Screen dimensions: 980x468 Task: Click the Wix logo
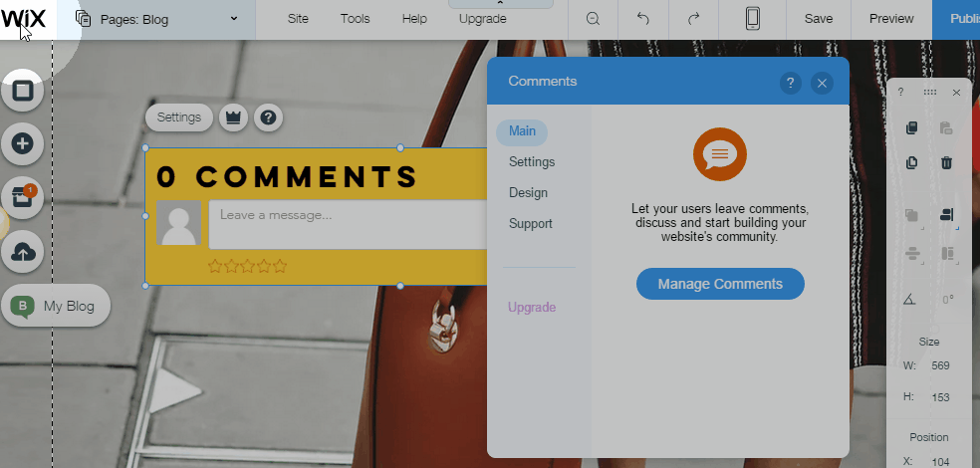tap(23, 19)
